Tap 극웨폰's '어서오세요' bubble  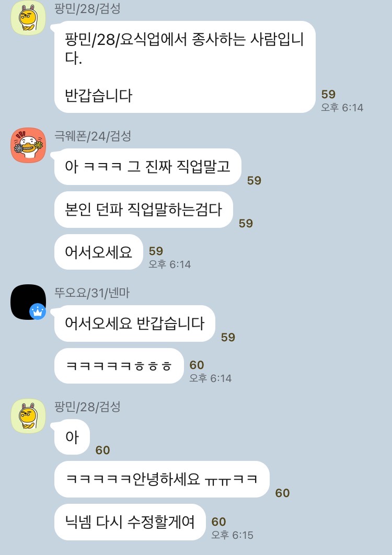click(98, 252)
